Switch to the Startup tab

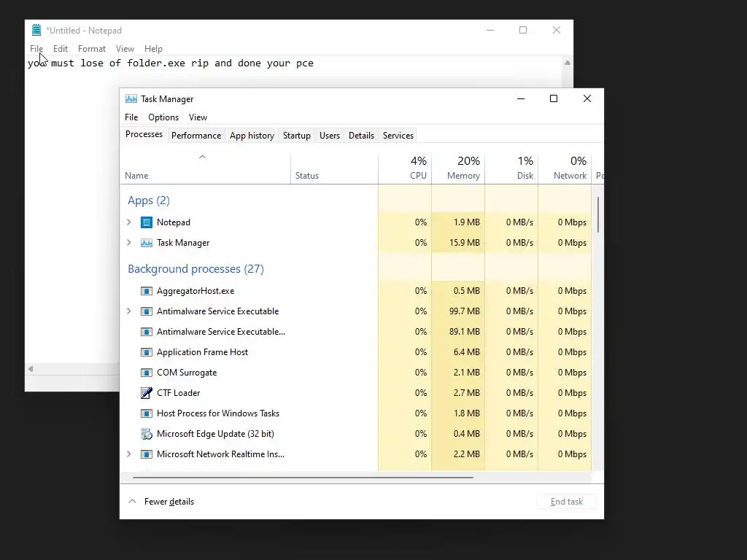(297, 136)
